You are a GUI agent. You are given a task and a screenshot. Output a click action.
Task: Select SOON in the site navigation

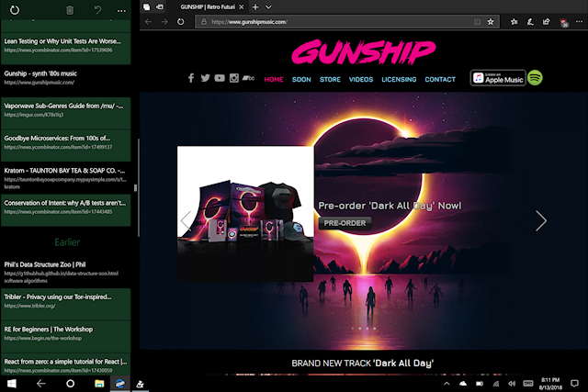pyautogui.click(x=301, y=80)
